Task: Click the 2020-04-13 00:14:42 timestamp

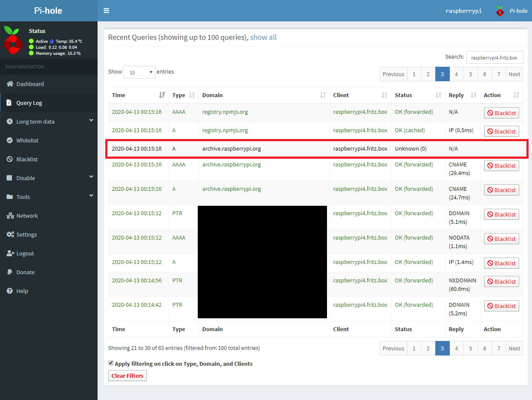Action: tap(137, 305)
